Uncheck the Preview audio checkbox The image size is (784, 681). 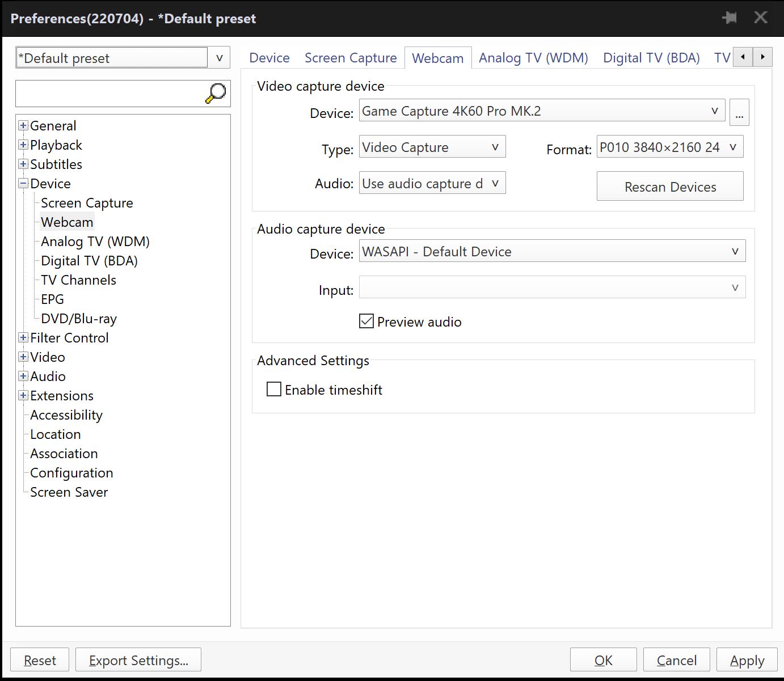[x=366, y=322]
